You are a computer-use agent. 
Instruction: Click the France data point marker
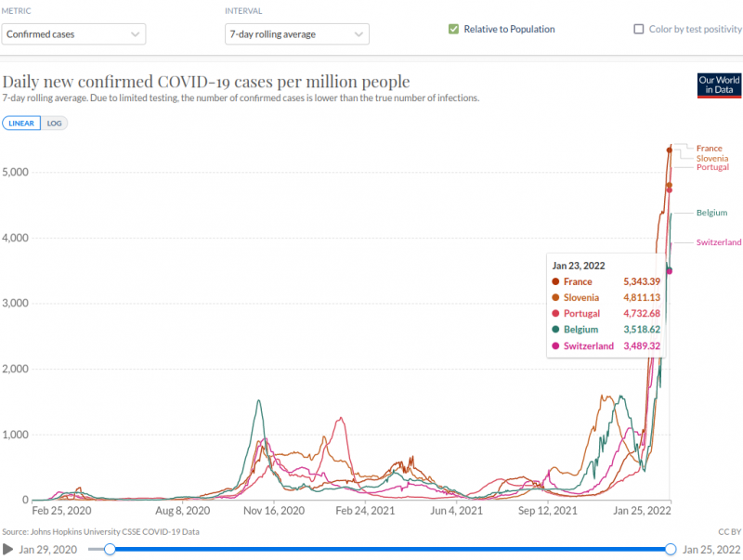pyautogui.click(x=670, y=150)
